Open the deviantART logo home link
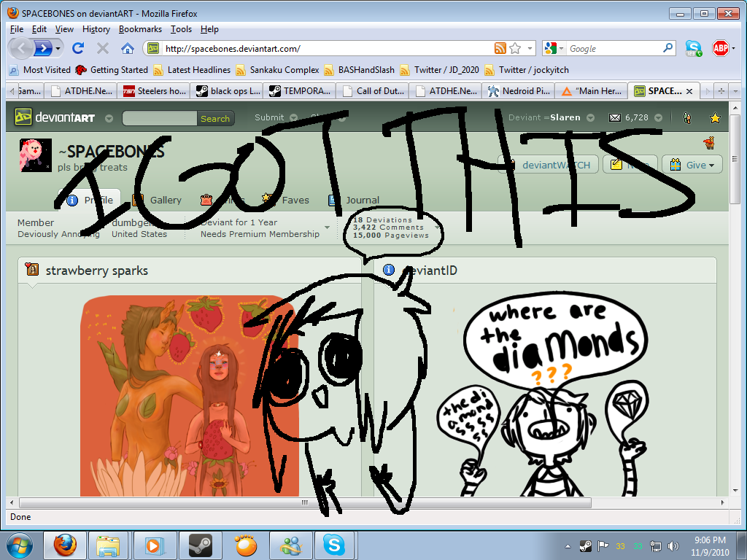Screen dimensions: 747x560 coord(55,117)
